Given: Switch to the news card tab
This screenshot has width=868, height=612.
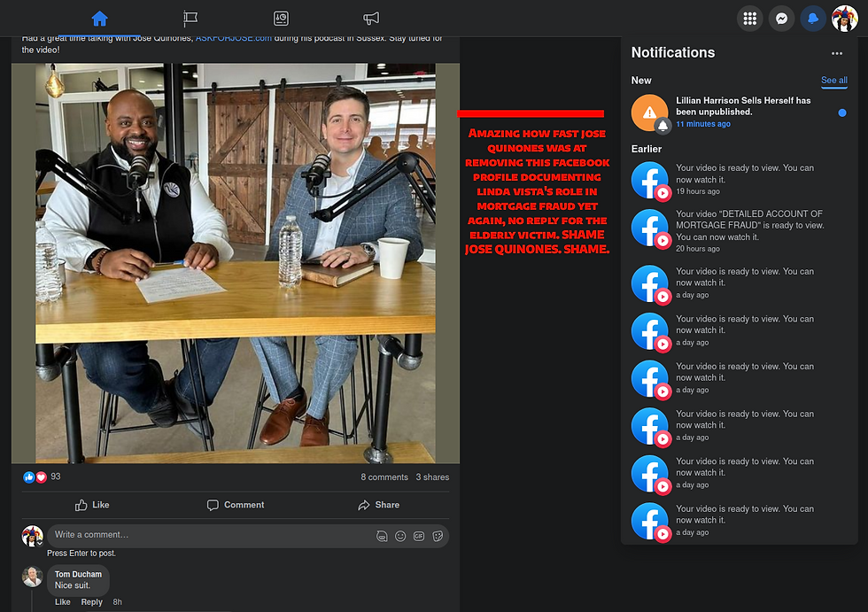Looking at the screenshot, I should tap(281, 19).
